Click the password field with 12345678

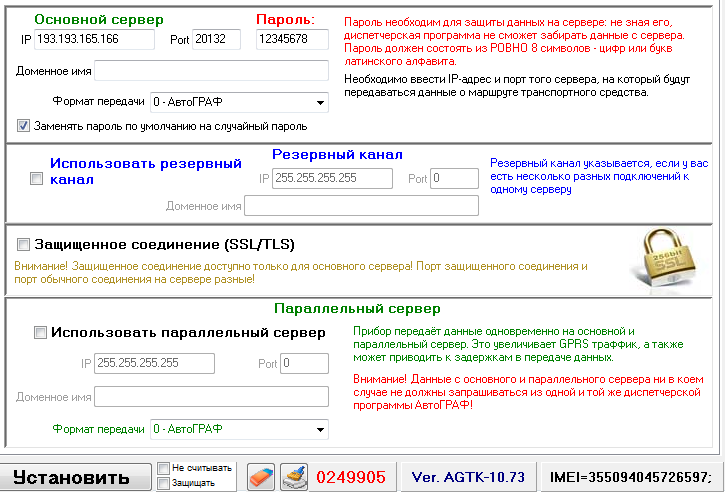[x=291, y=39]
